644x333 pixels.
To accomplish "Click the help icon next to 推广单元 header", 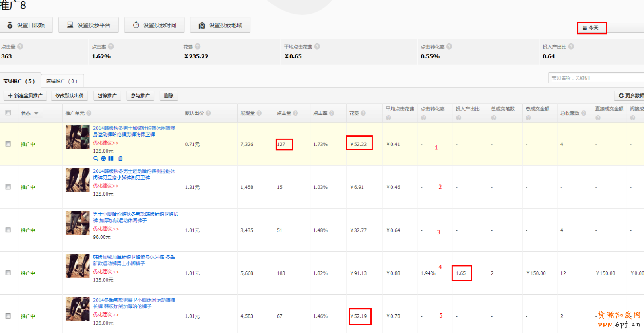I will tap(89, 113).
